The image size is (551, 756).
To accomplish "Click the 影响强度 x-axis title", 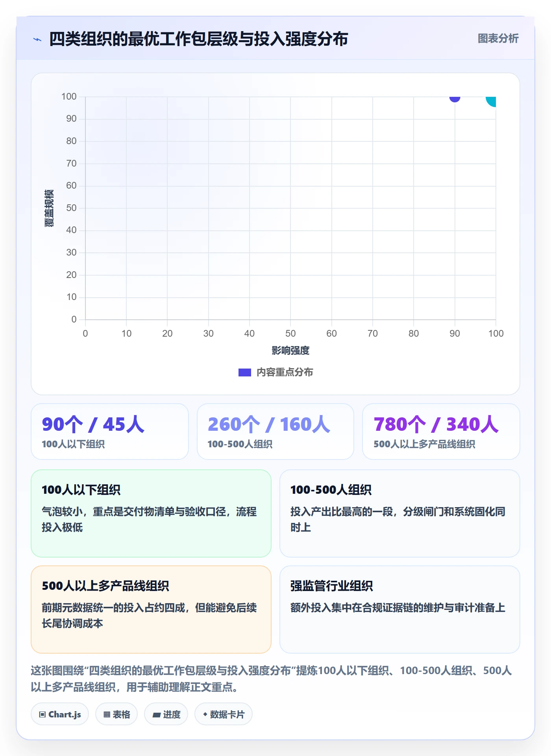I will [290, 350].
